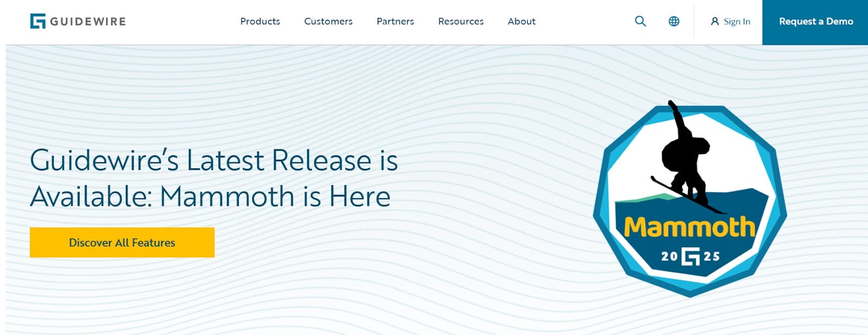
Task: Click the Guidewire logo
Action: pyautogui.click(x=78, y=21)
